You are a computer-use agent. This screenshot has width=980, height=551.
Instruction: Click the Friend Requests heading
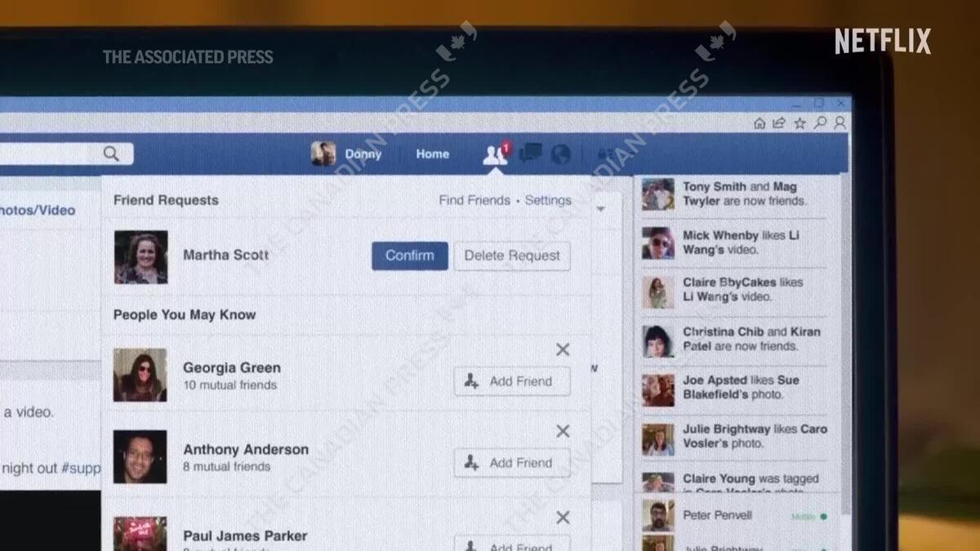click(166, 200)
